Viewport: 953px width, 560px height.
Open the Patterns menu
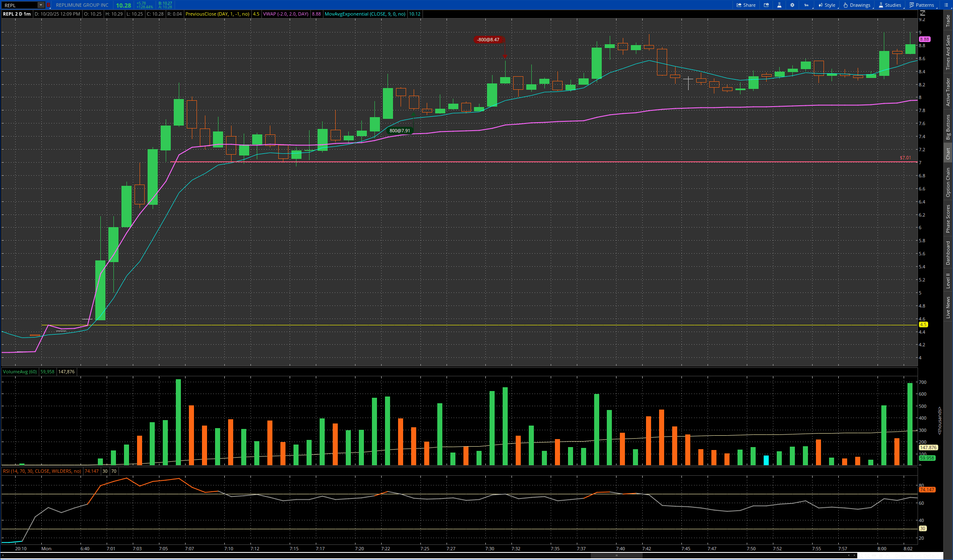(921, 5)
